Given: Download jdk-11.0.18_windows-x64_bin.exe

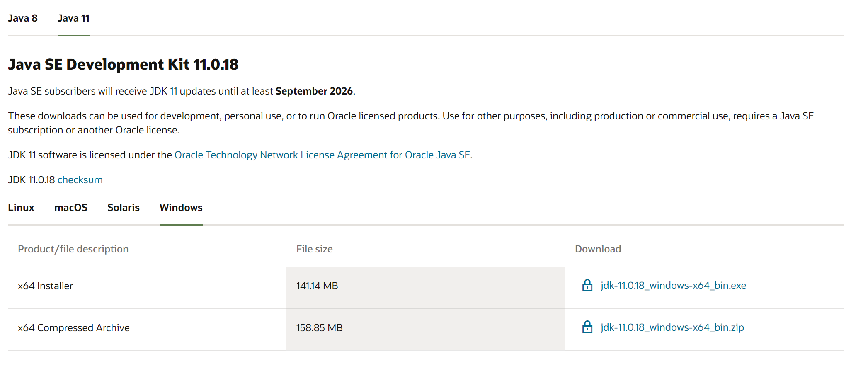Looking at the screenshot, I should click(673, 286).
